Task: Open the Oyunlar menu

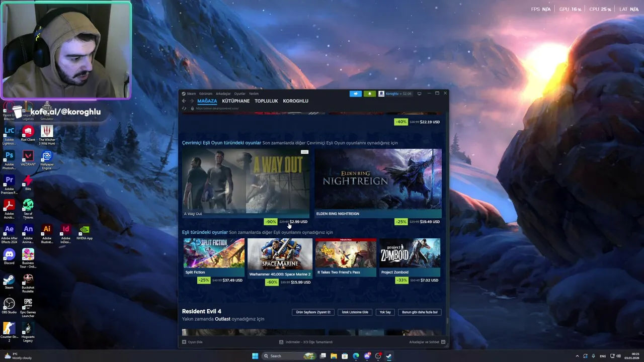Action: [239, 94]
